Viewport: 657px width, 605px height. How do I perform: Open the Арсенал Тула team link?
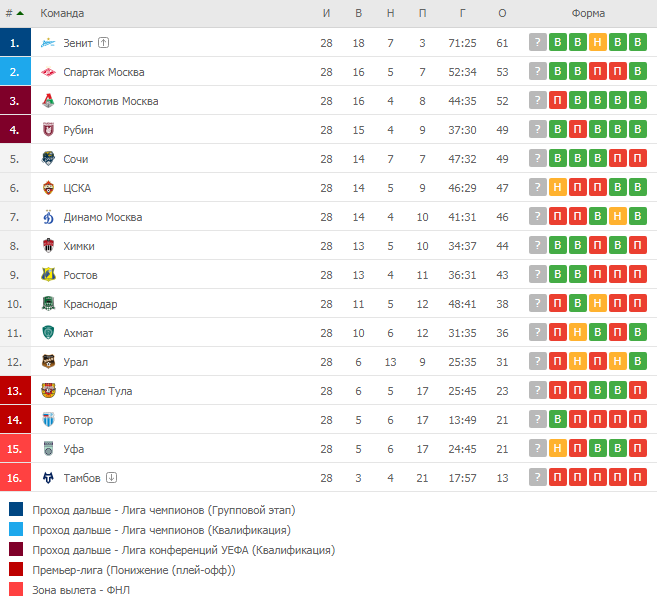pos(98,391)
